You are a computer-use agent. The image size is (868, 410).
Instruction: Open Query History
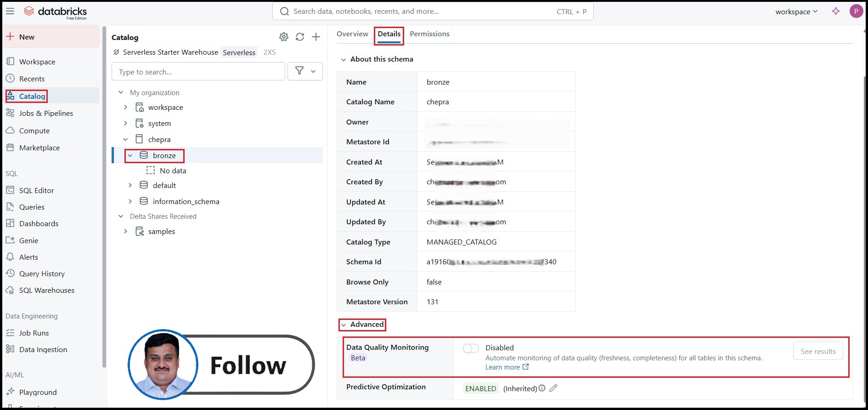42,273
